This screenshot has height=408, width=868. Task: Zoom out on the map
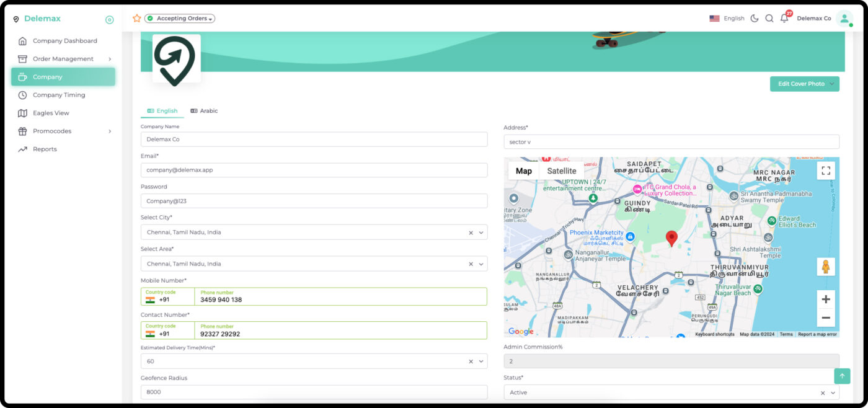pyautogui.click(x=826, y=318)
